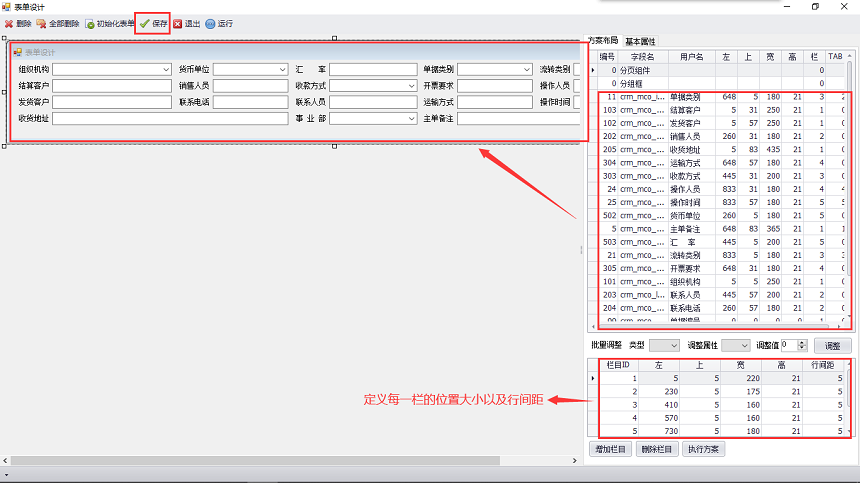Select the 发货客户 row in field grid
The height and width of the screenshot is (483, 860).
coord(721,123)
